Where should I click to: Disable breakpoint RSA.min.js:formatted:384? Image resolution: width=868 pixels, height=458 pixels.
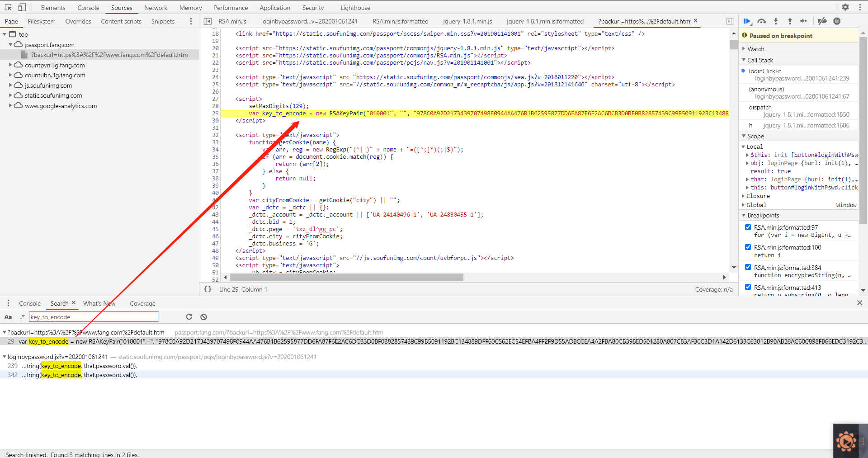pyautogui.click(x=748, y=267)
